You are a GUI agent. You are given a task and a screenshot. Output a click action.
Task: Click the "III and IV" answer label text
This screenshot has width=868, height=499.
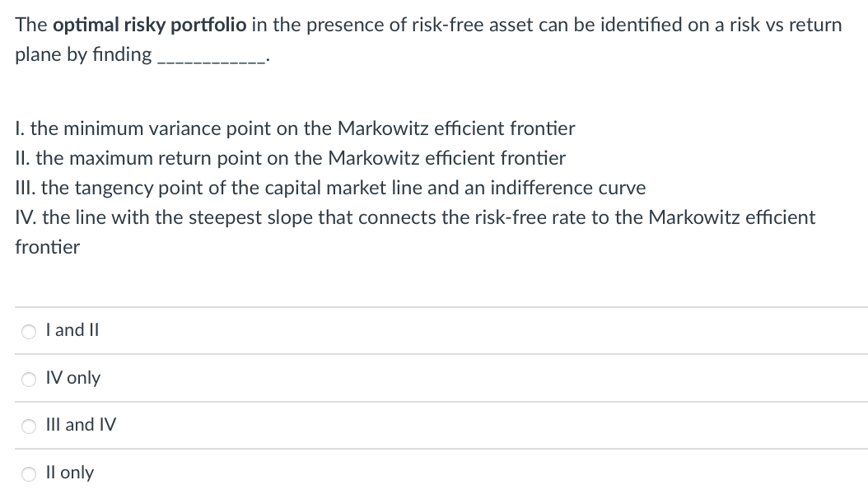[82, 424]
